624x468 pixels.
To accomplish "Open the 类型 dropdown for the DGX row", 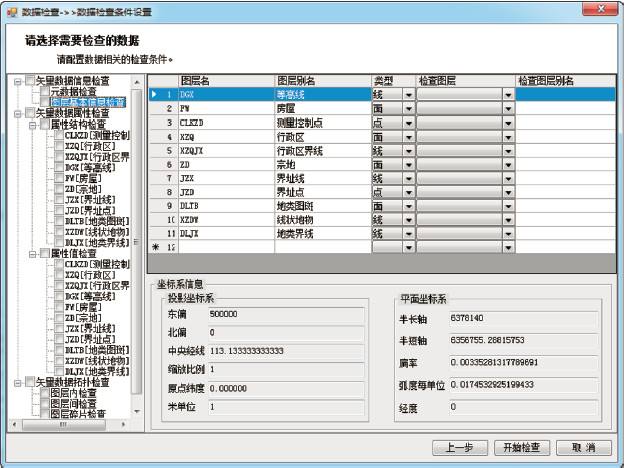I will 409,95.
